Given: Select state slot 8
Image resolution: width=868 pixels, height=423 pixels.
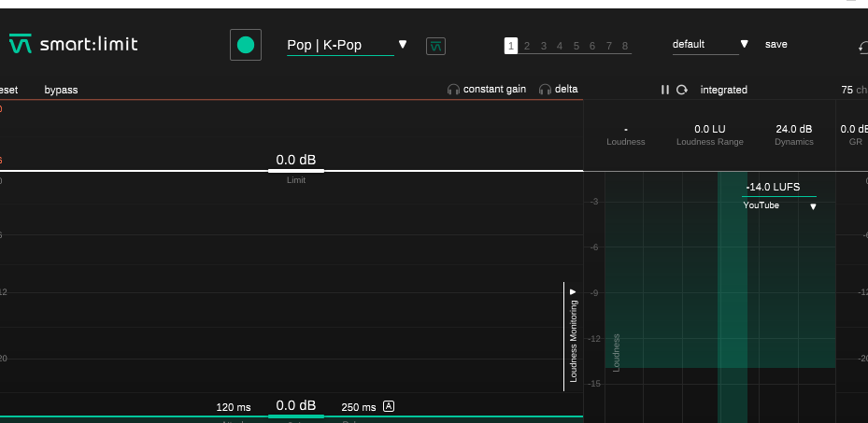Looking at the screenshot, I should [625, 46].
